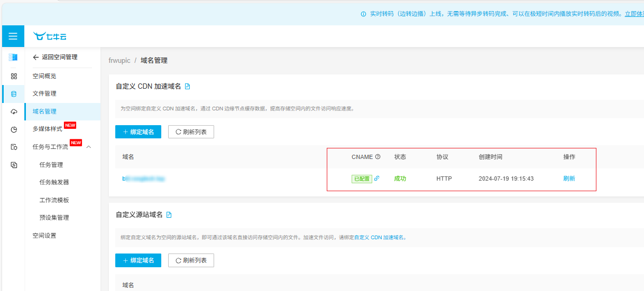Screen dimensions: 644x291
Task: Go back via 返回空间管理
Action: [55, 57]
